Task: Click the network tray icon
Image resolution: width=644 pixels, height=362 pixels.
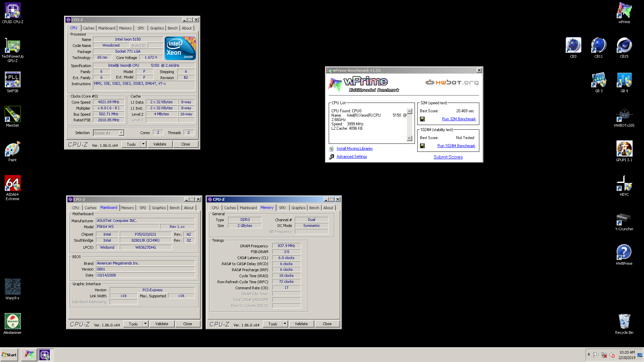Action: (x=604, y=355)
